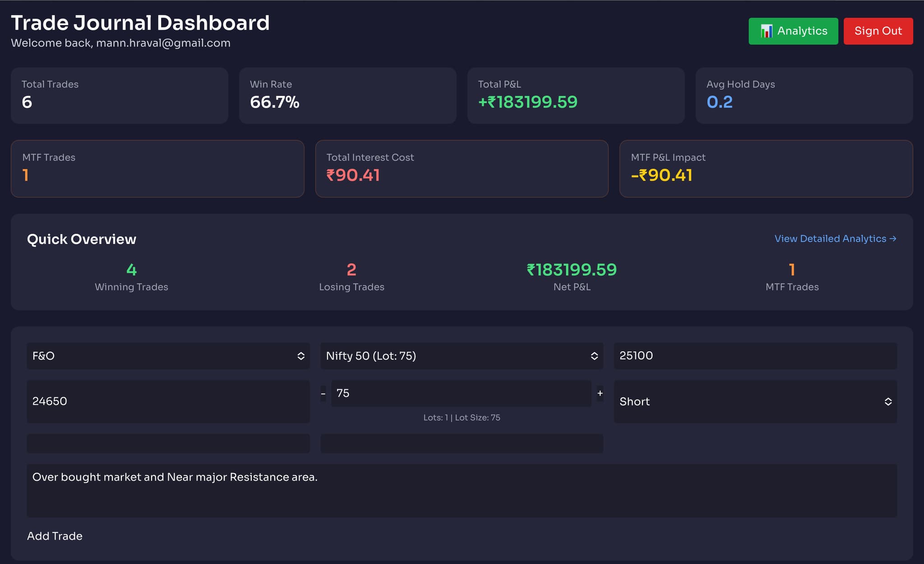924x564 pixels.
Task: Click the MTF Trades stat card
Action: point(157,169)
